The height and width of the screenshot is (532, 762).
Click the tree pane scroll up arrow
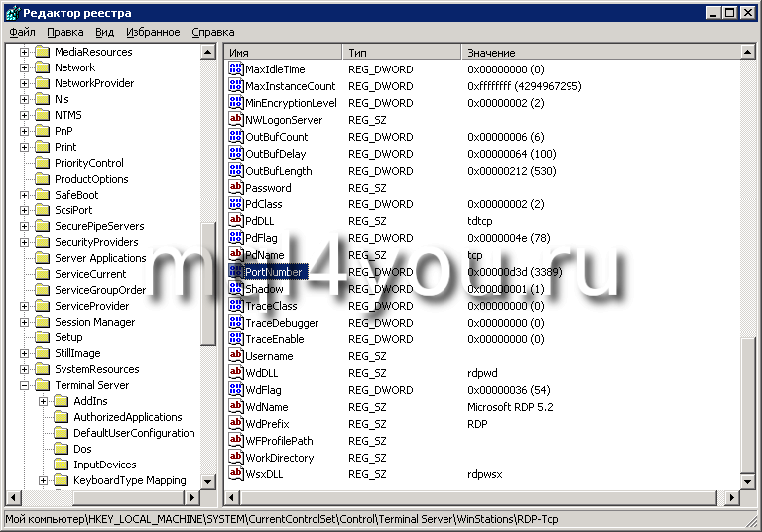point(208,52)
